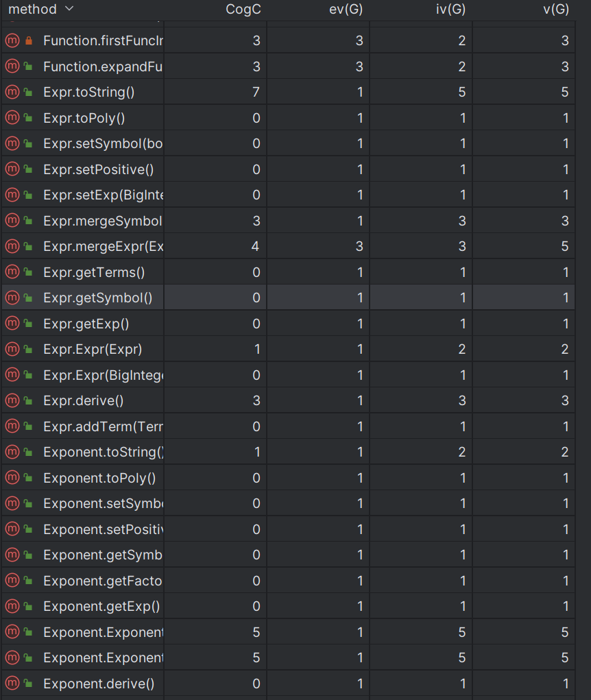
Task: Click the method icon beside Exponent.getExp()
Action: click(x=12, y=606)
